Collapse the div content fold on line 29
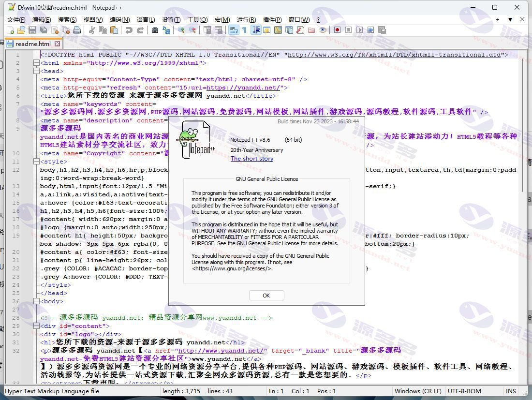The width and height of the screenshot is (532, 400). [x=36, y=326]
